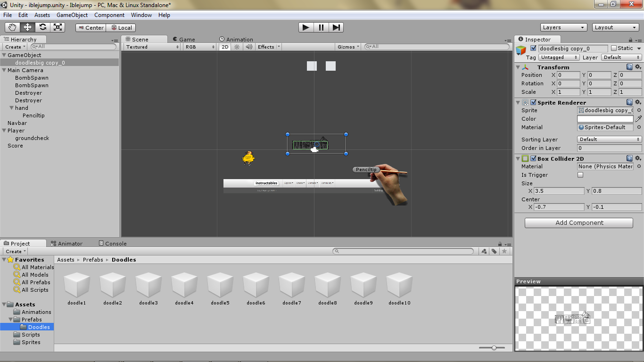This screenshot has width=644, height=362.
Task: Collapse the Prefabs folder in Assets tree
Action: pos(10,320)
